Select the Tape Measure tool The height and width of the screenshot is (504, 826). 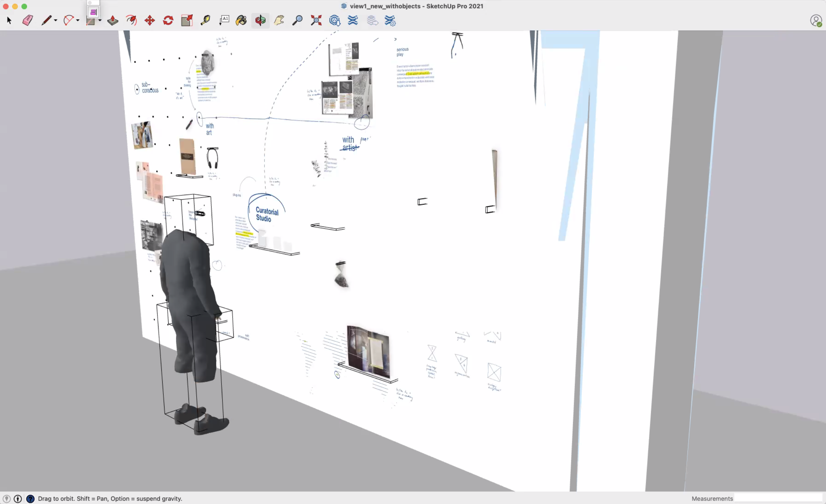click(x=205, y=20)
